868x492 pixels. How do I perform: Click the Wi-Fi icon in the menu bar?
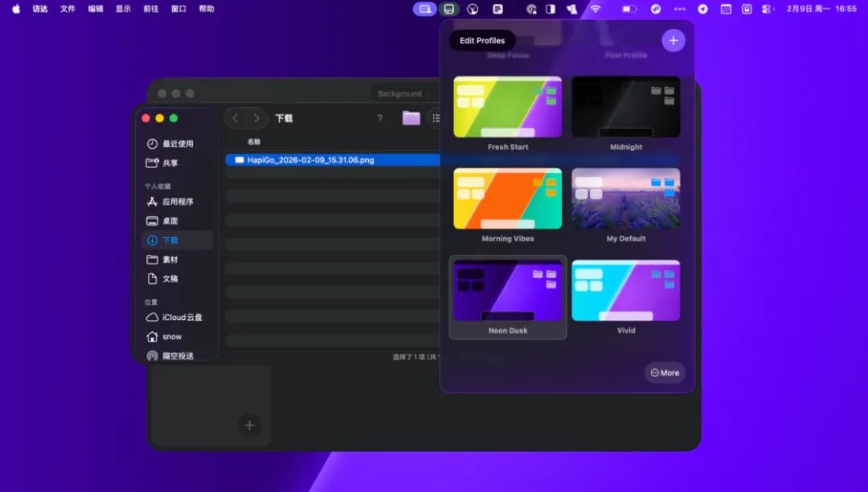pos(594,9)
